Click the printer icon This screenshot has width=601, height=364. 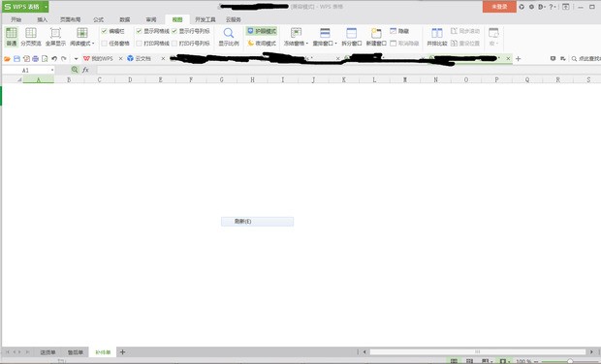35,58
